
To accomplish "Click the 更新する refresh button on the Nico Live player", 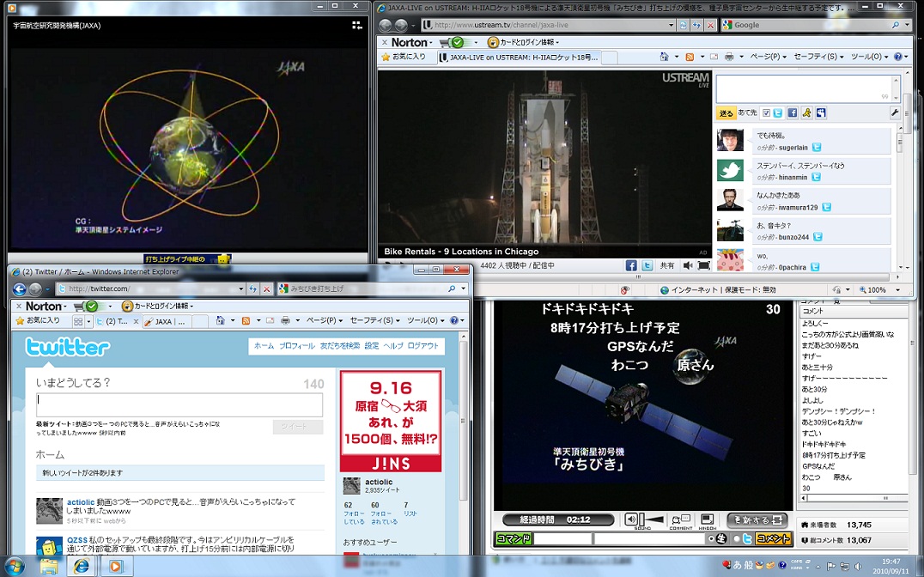I will tap(757, 519).
